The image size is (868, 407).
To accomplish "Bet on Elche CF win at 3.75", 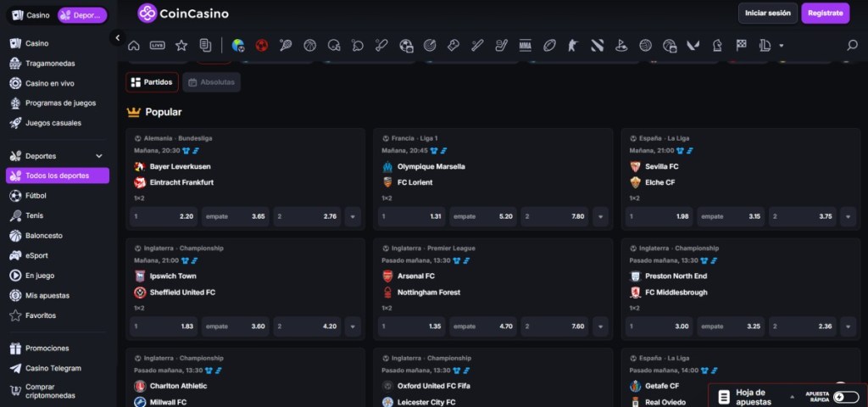I will (x=803, y=216).
